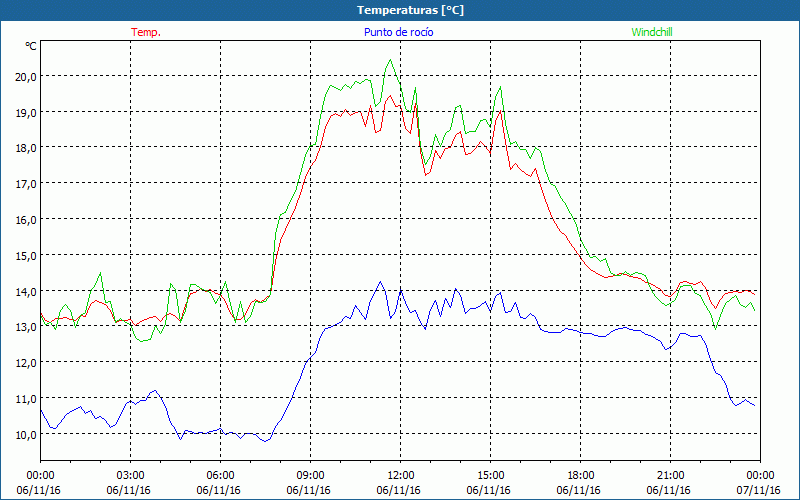Click the '20,0' y-axis value
The image size is (800, 500).
(x=27, y=77)
